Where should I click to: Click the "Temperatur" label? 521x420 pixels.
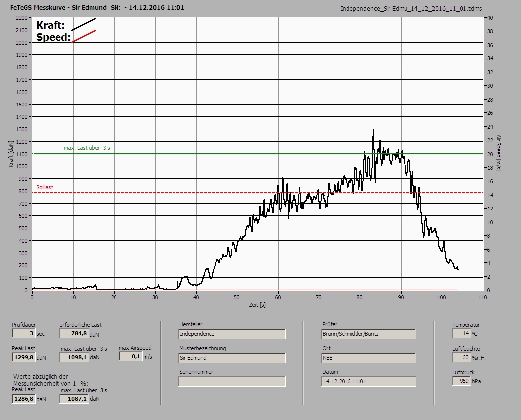click(466, 325)
